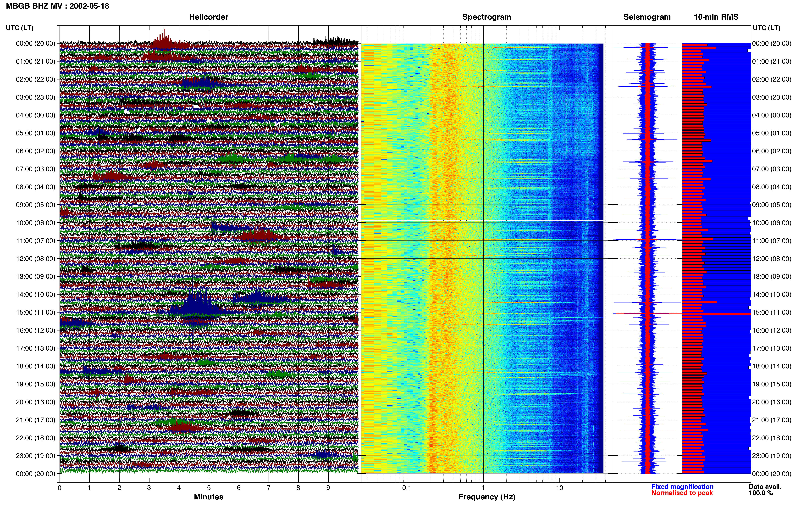Select the 'Spectrogram' panel heading
The width and height of the screenshot is (812, 508).
click(x=487, y=17)
